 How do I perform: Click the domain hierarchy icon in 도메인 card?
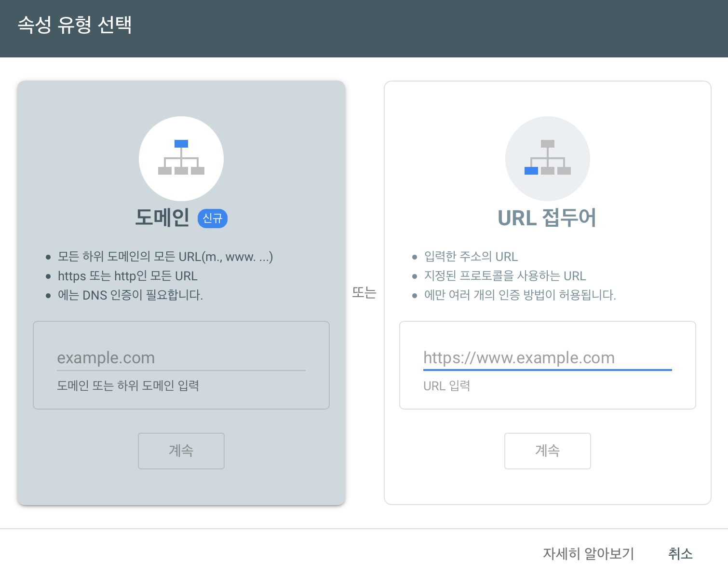181,158
